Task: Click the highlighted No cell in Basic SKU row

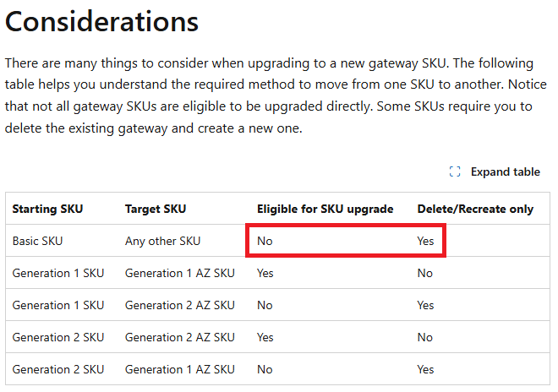Action: [x=265, y=241]
